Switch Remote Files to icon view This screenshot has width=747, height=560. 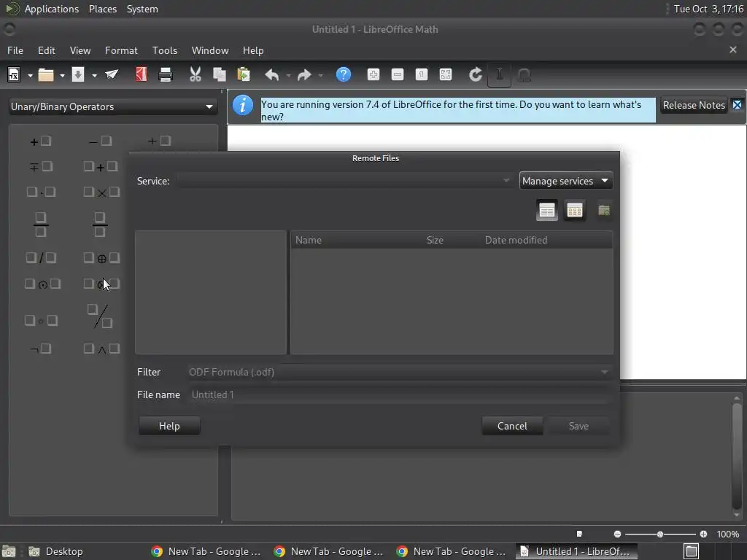coord(575,210)
